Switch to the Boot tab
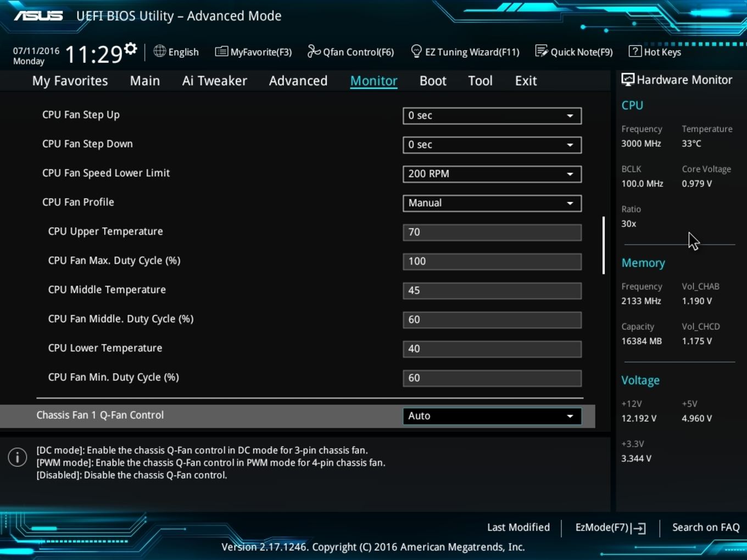This screenshot has width=747, height=560. point(433,81)
